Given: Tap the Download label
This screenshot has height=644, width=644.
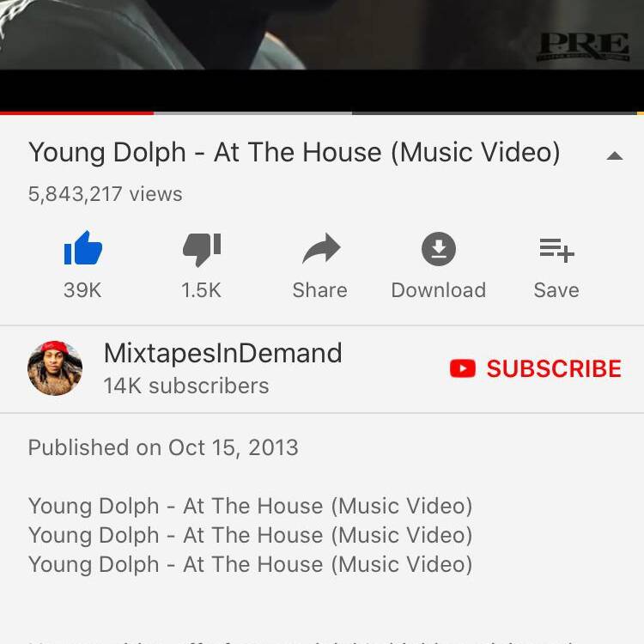Looking at the screenshot, I should point(439,290).
